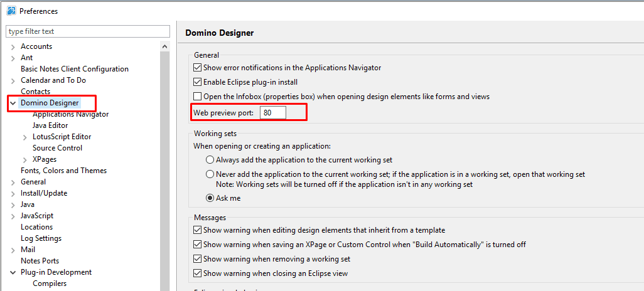Toggle warning when removing a working set
Screen dimensions: 644x291
pyautogui.click(x=198, y=259)
